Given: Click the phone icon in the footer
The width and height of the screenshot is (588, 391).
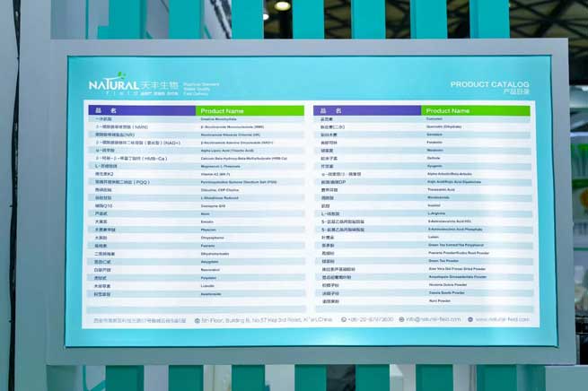Looking at the screenshot, I should point(345,319).
